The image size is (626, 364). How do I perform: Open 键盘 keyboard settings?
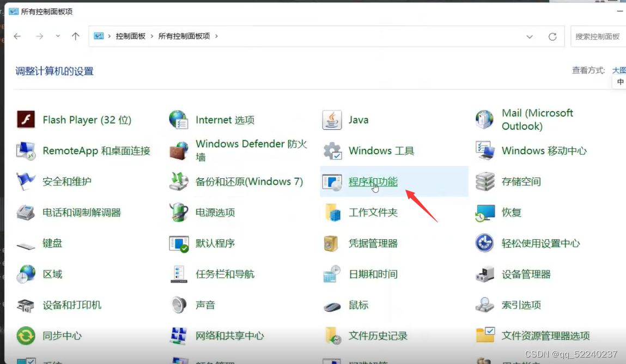pos(52,243)
